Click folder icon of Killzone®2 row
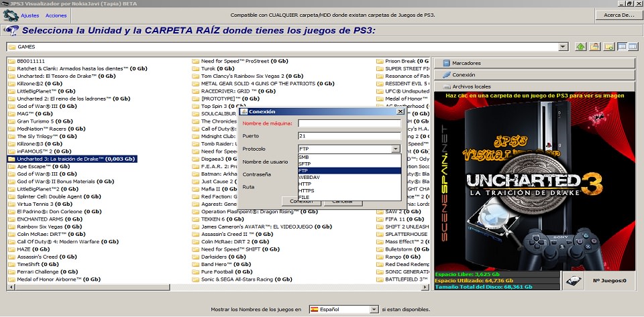Image resolution: width=644 pixels, height=317 pixels. (11, 84)
